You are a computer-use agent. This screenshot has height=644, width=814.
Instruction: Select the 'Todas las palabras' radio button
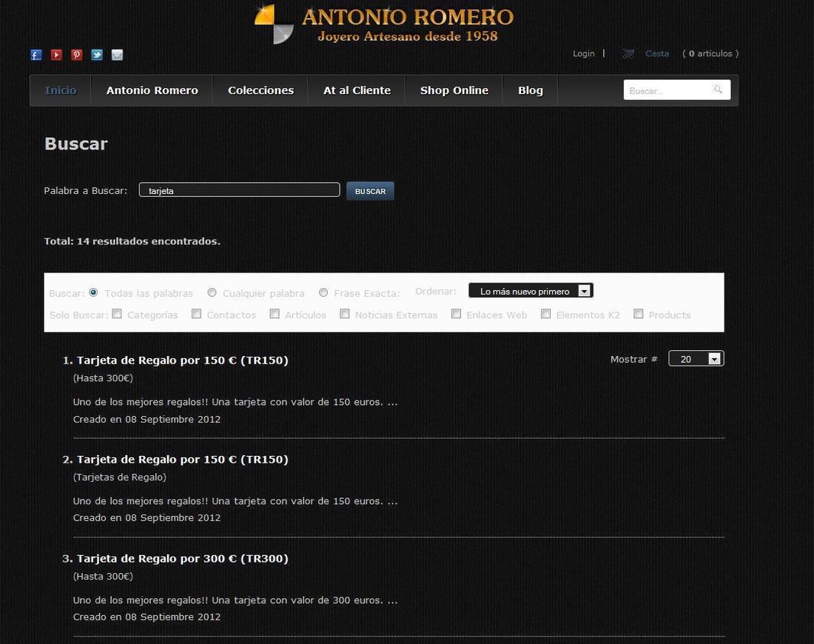[93, 292]
